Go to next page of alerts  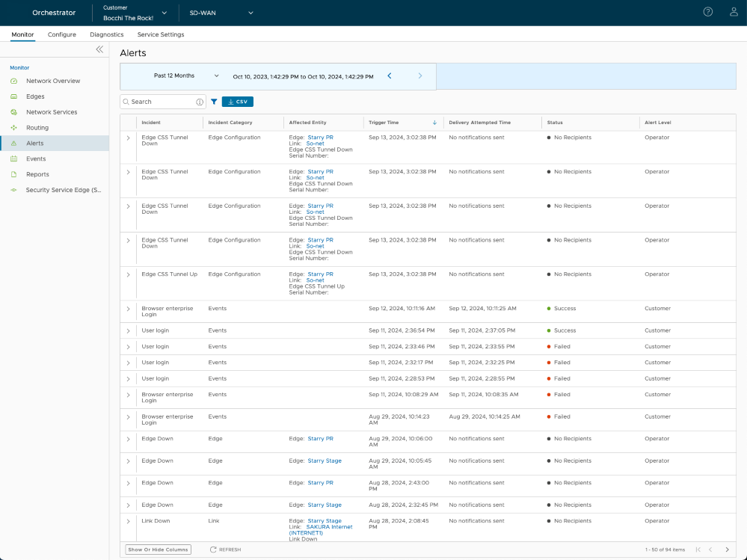coord(727,550)
